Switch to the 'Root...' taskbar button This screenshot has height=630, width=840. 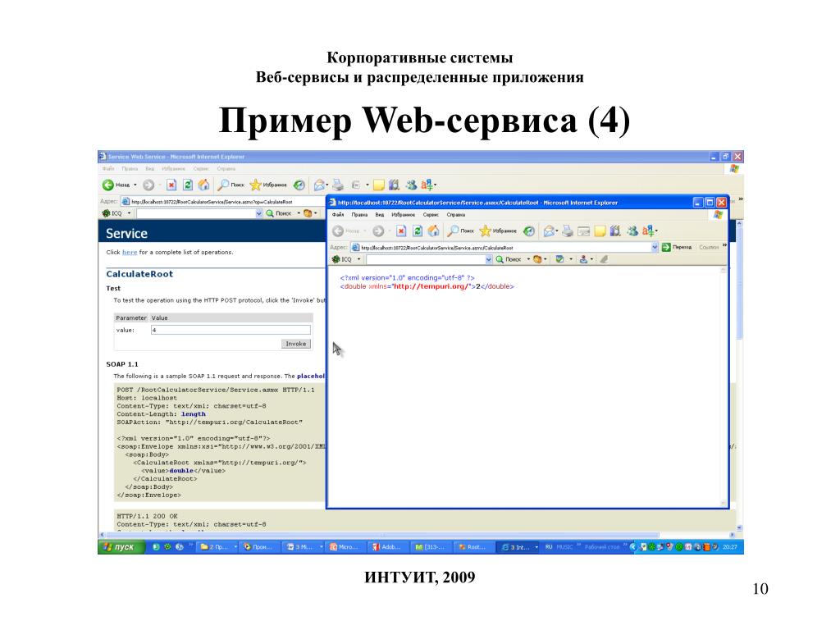coord(472,547)
